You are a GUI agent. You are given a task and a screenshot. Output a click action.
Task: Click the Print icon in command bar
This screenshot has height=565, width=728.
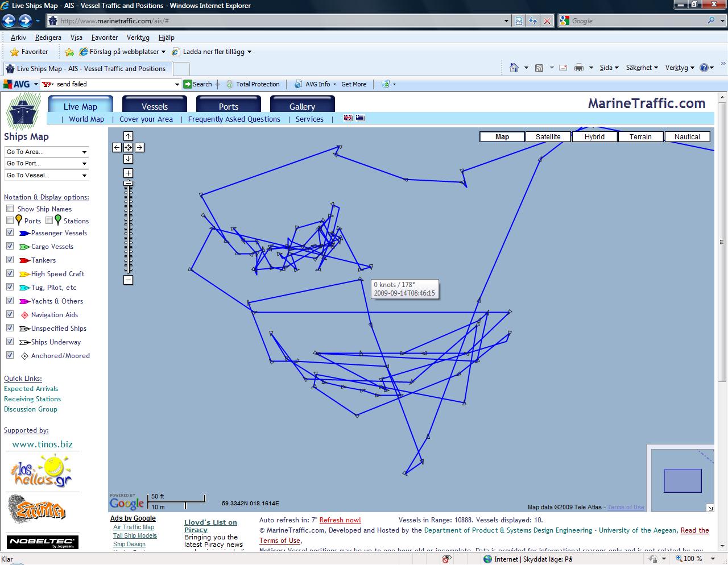tap(579, 68)
